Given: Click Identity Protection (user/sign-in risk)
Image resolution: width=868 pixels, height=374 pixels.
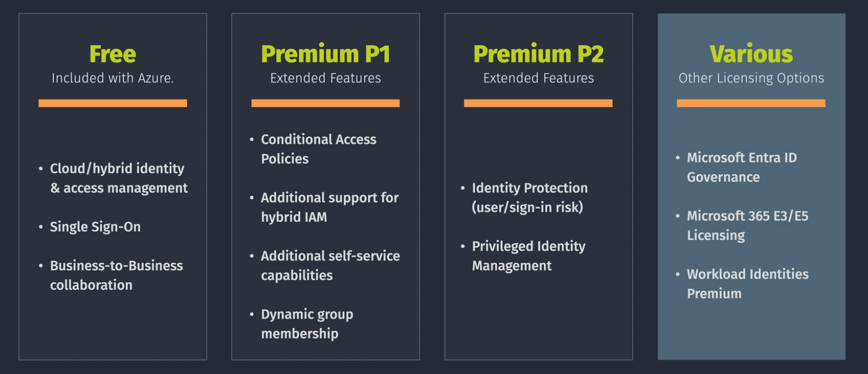Looking at the screenshot, I should 530,198.
